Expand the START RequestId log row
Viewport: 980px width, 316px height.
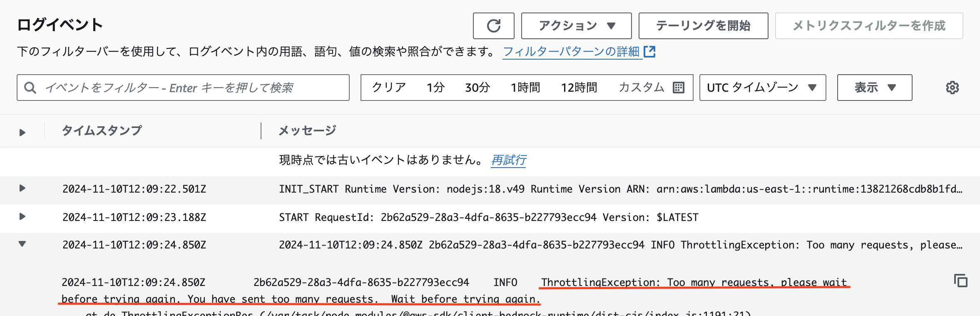[x=22, y=217]
